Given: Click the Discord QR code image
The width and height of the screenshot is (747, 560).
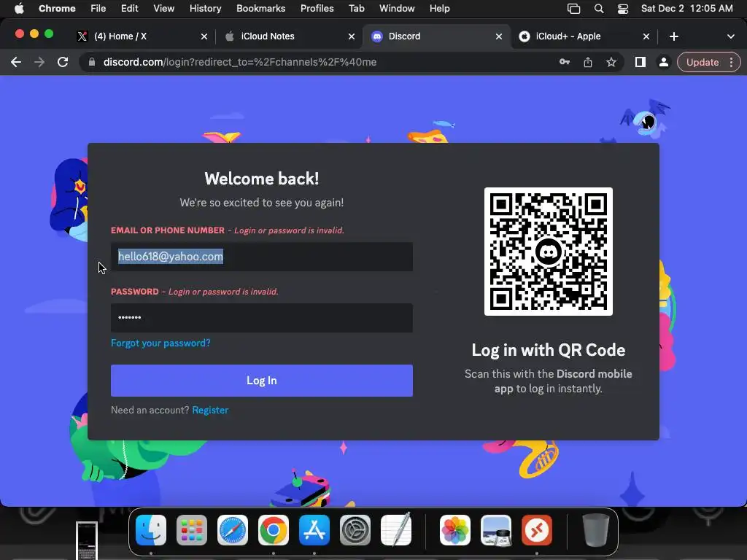Looking at the screenshot, I should 549,252.
